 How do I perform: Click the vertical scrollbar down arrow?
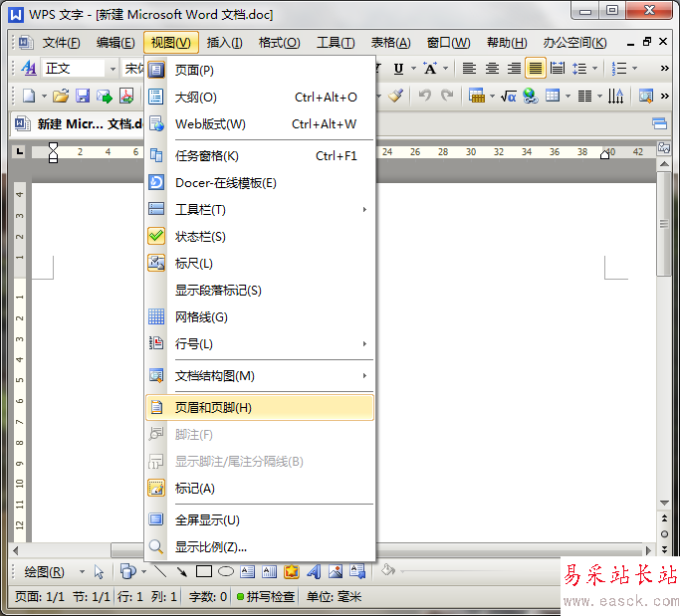click(664, 503)
